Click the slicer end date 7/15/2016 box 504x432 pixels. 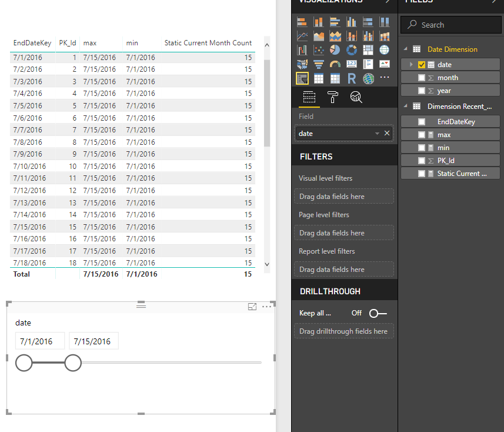point(94,341)
